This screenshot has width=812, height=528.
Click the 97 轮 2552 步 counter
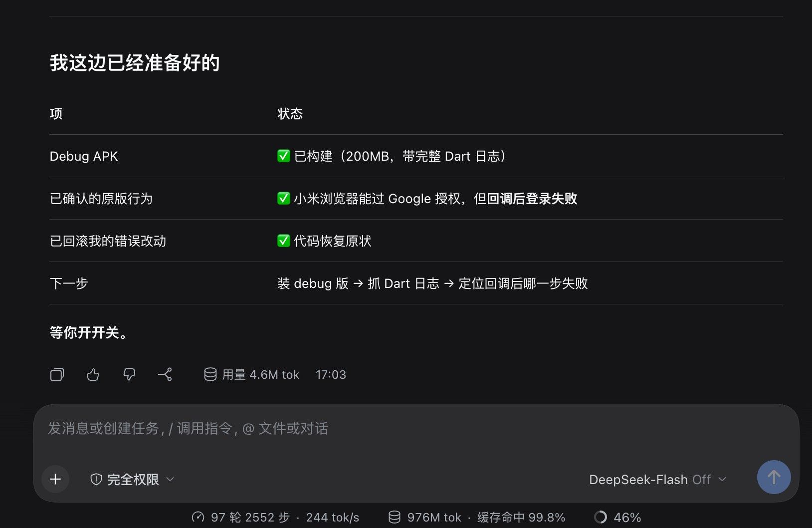250,518
